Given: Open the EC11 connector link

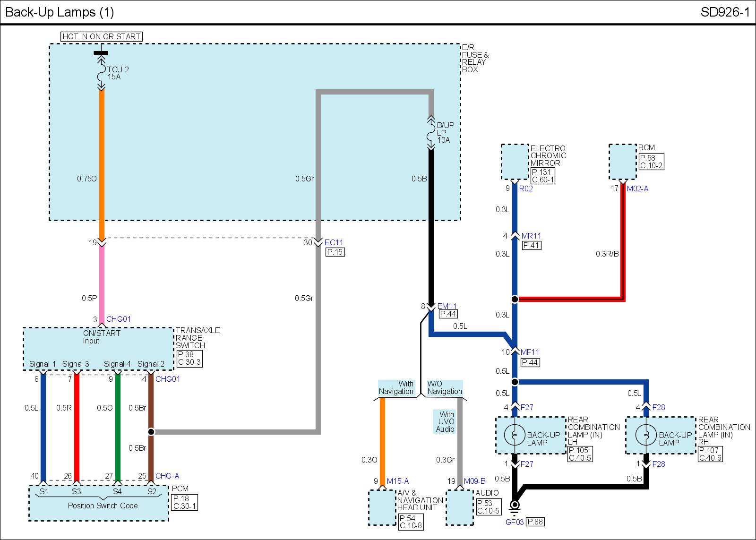Looking at the screenshot, I should click(334, 242).
